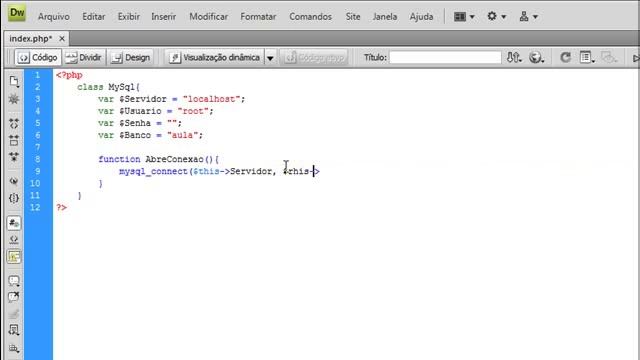Viewport: 640px width, 360px height.
Task: Toggle syntax error alerts icon
Action: coord(14,257)
